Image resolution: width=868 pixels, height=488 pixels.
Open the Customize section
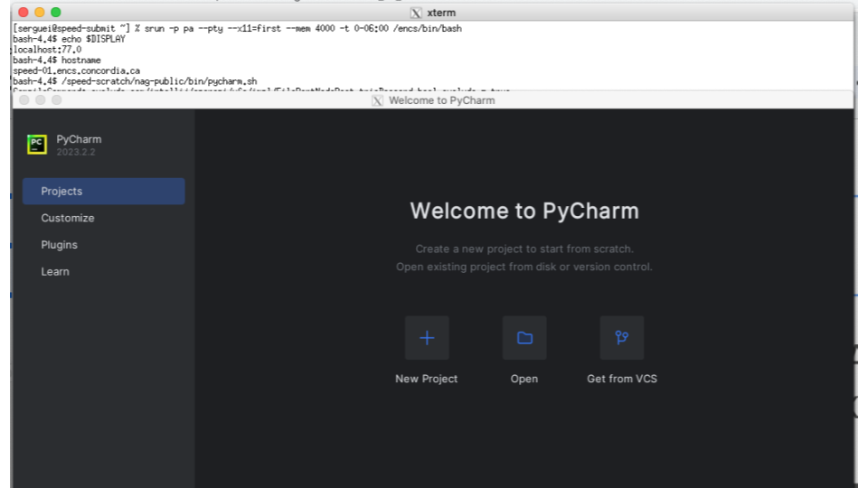pos(68,218)
